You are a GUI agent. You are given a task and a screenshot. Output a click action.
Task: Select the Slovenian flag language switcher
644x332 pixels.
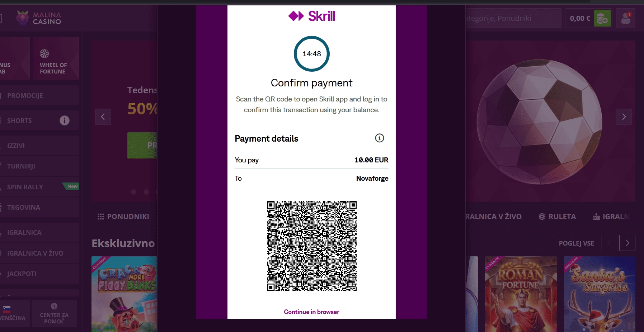tap(7, 309)
